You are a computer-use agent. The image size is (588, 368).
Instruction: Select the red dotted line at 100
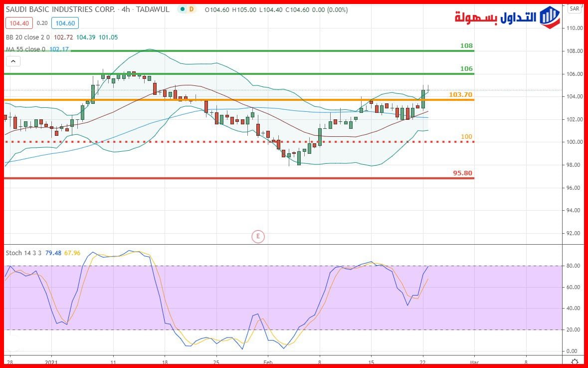point(239,142)
